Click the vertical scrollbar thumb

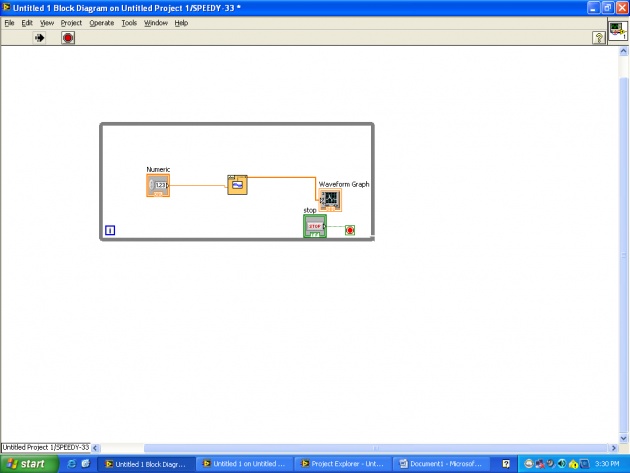click(624, 255)
